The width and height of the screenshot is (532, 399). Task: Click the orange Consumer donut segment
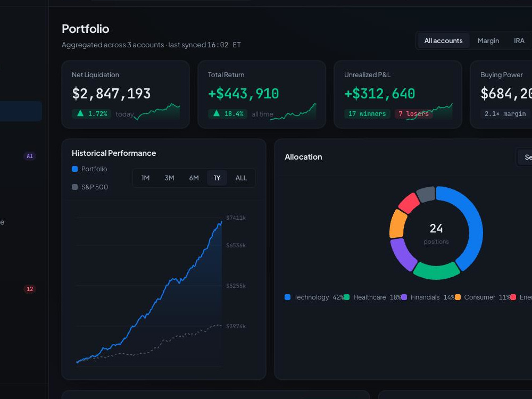click(x=397, y=225)
